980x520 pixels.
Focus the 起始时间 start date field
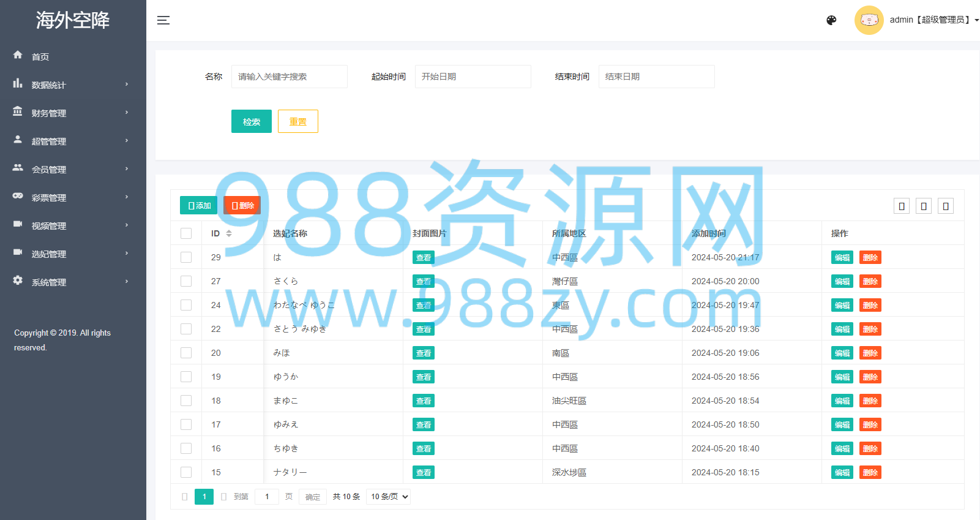click(473, 77)
